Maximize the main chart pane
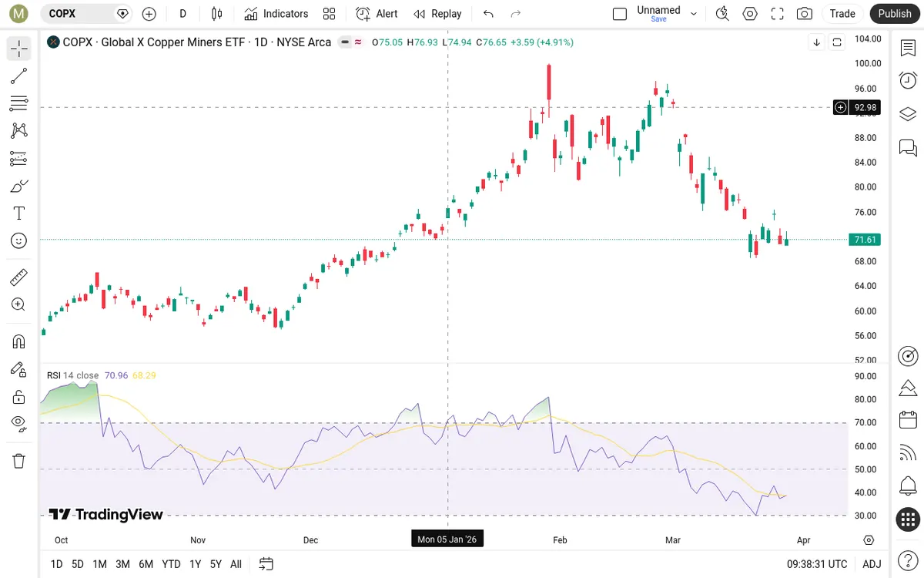This screenshot has height=578, width=924. (x=837, y=42)
